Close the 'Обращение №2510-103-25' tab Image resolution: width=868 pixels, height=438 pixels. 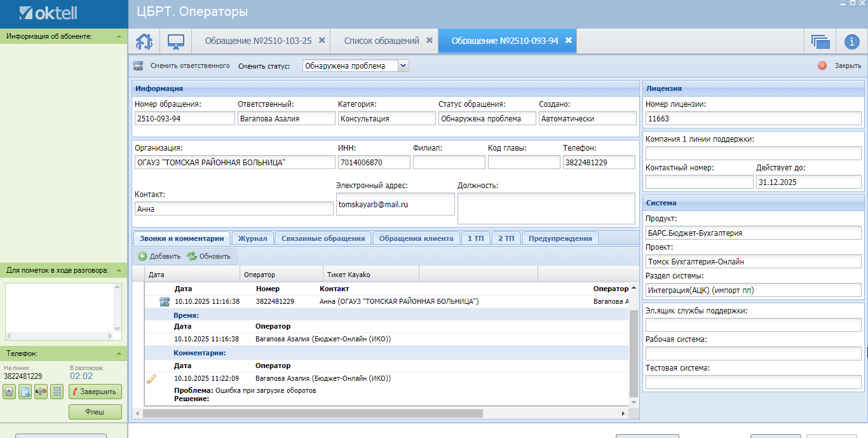click(322, 40)
